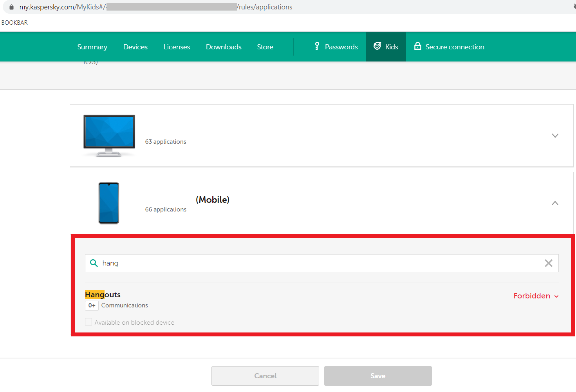Click the Save button

pyautogui.click(x=378, y=376)
